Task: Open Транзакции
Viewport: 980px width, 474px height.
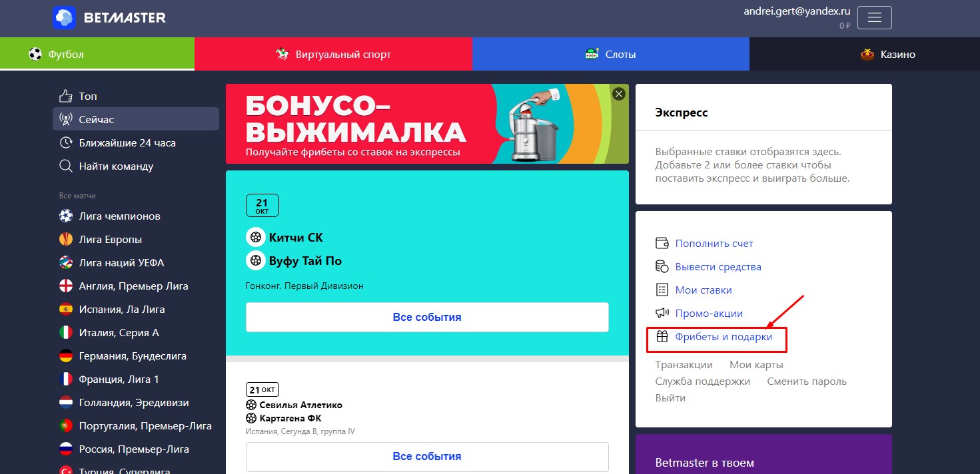Action: [x=684, y=365]
